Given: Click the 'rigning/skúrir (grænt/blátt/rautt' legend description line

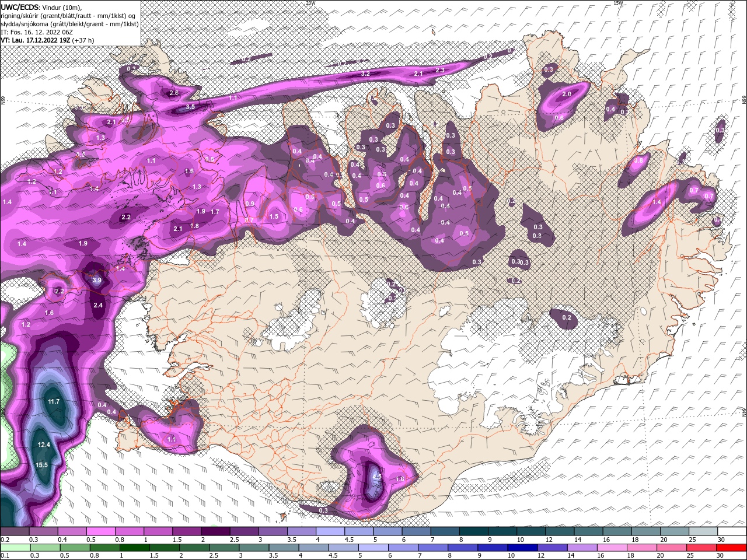Looking at the screenshot, I should (x=67, y=15).
